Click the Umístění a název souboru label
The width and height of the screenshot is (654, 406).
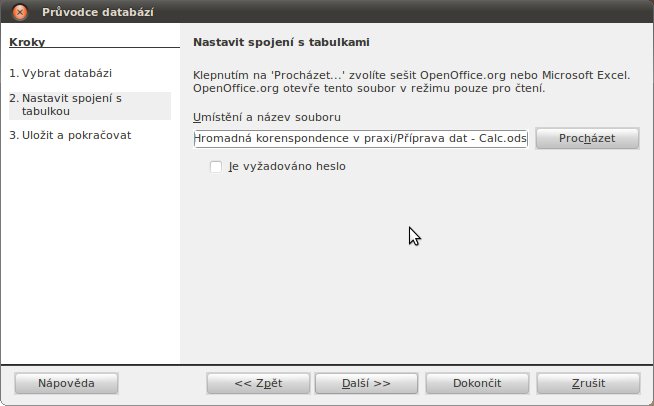click(267, 117)
